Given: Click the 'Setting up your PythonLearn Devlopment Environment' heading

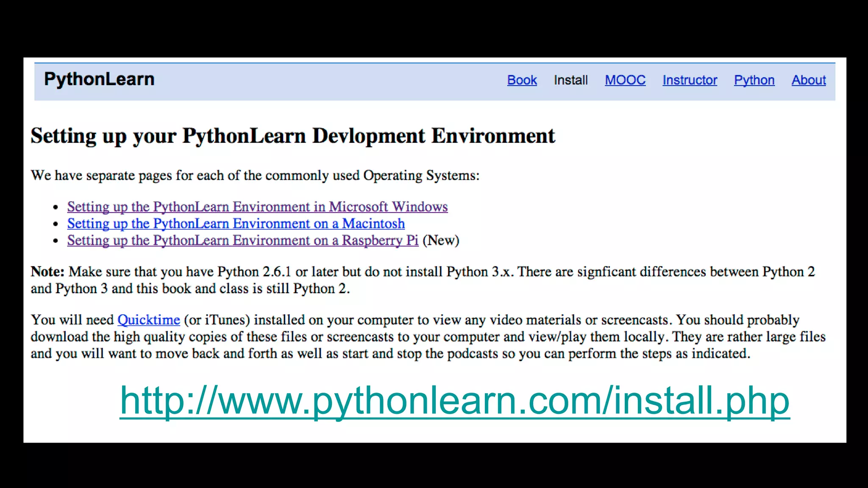Looking at the screenshot, I should pyautogui.click(x=292, y=136).
